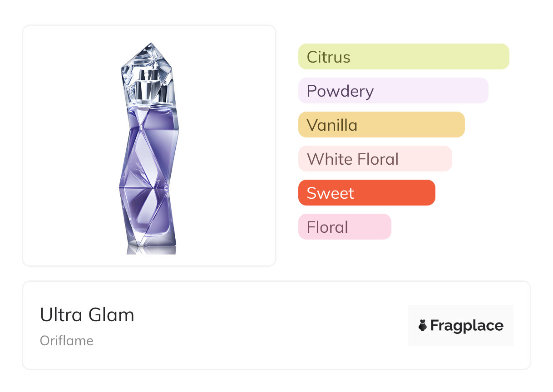The height and width of the screenshot is (392, 553).
Task: Pick the White Floral accord bar
Action: pyautogui.click(x=427, y=159)
